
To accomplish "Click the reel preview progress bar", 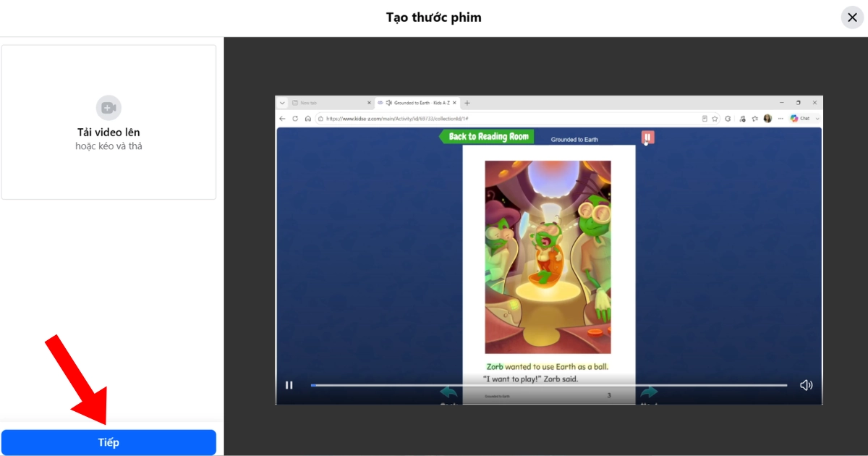I will pyautogui.click(x=548, y=385).
